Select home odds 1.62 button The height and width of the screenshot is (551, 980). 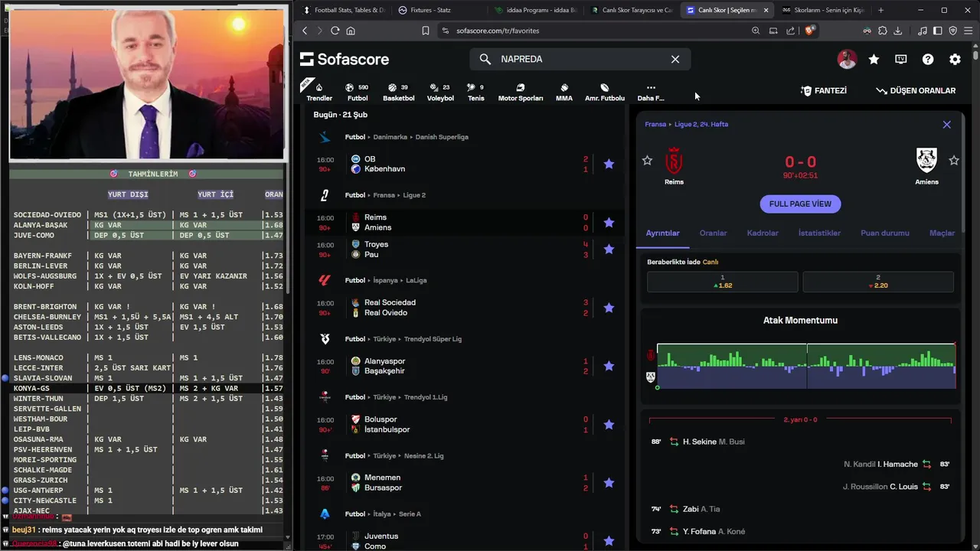(723, 282)
